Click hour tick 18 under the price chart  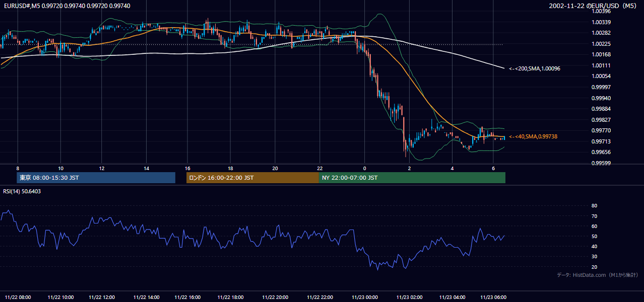pos(231,168)
